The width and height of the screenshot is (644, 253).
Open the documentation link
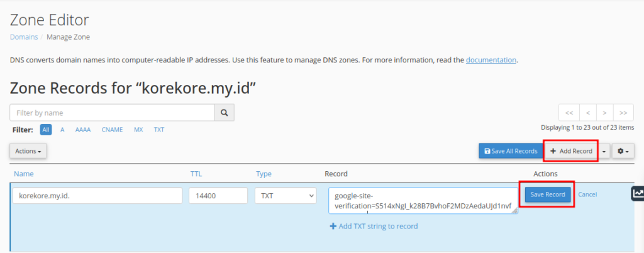(491, 60)
